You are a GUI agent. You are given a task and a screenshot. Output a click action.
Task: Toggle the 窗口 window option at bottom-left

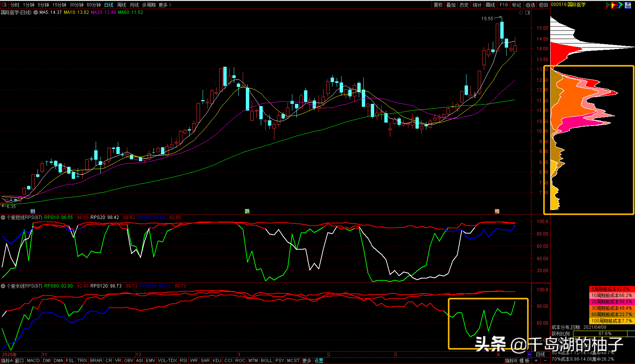[x=19, y=361]
